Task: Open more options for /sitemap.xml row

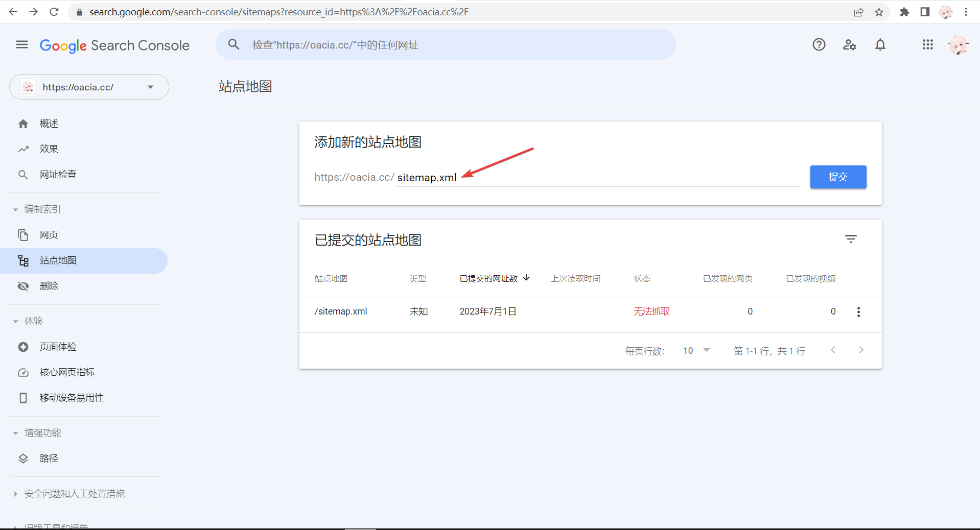Action: 858,312
